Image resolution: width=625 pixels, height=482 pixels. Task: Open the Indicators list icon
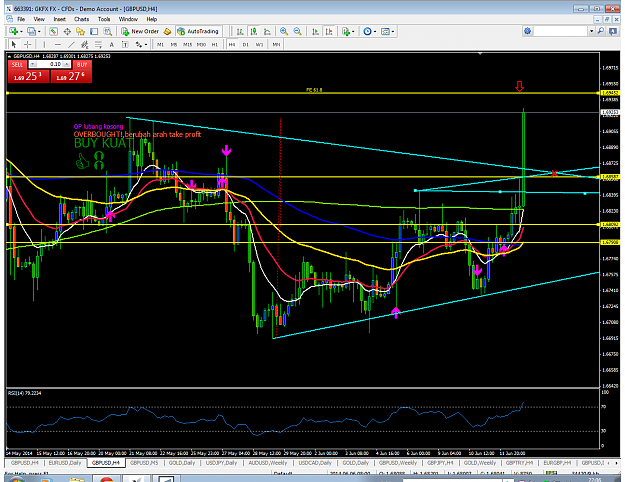[x=346, y=31]
